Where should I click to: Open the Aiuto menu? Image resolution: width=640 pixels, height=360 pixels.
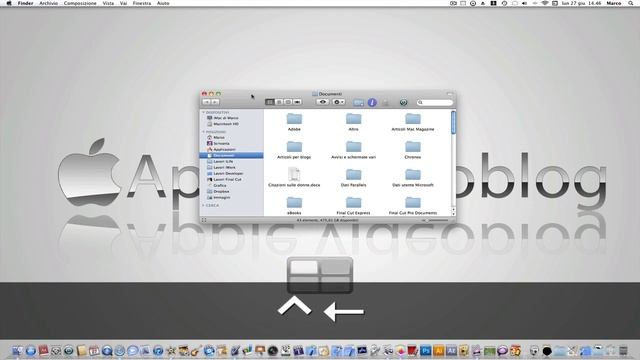point(163,3)
